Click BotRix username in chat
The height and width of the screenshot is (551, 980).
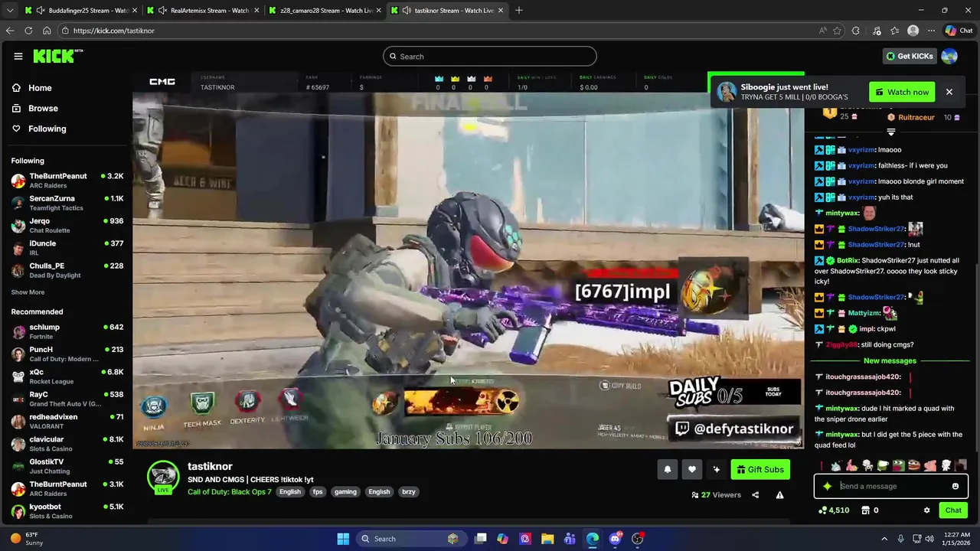[848, 261]
